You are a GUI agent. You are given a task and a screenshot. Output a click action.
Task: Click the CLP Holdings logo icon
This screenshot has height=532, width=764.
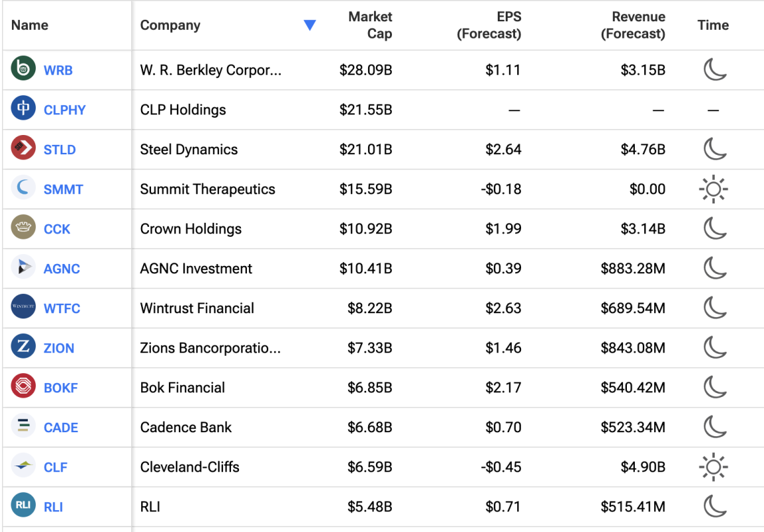point(23,109)
